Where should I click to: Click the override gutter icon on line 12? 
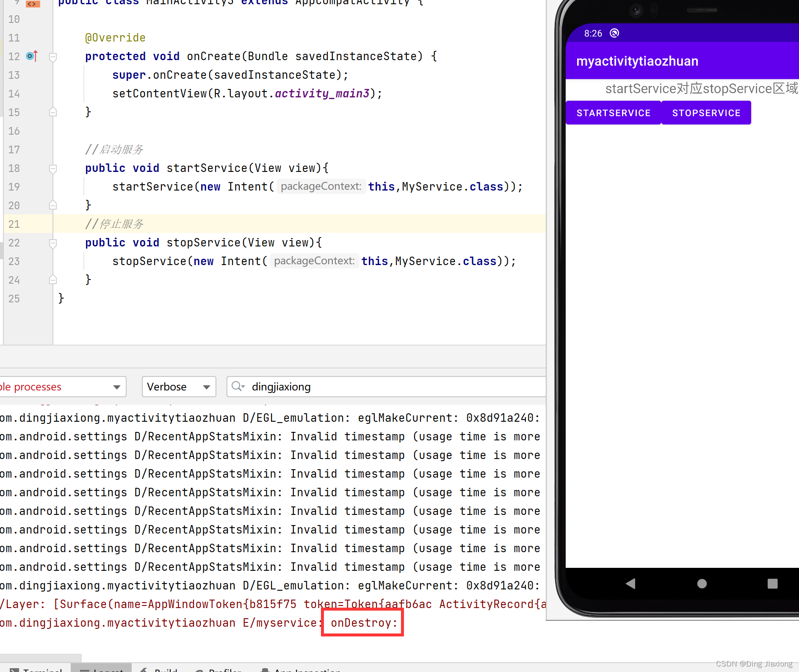click(x=32, y=56)
